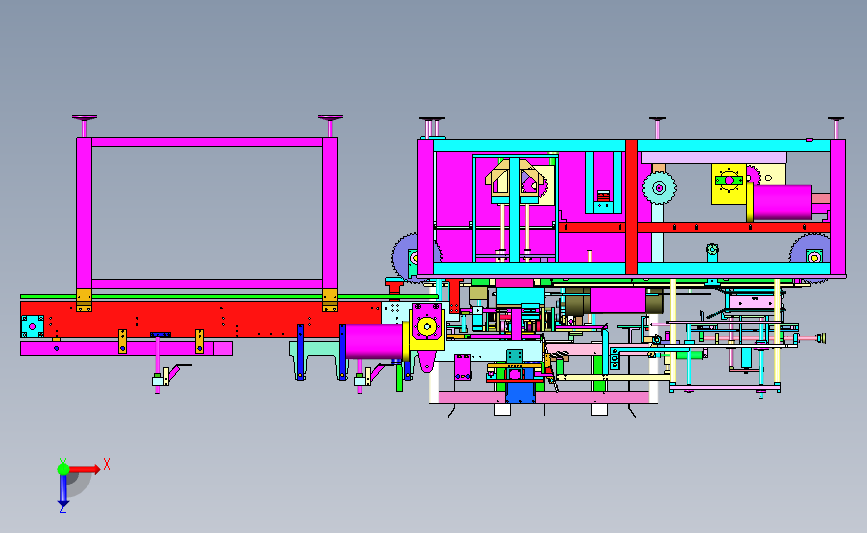Select the long red conveyor beam on left

(200, 319)
